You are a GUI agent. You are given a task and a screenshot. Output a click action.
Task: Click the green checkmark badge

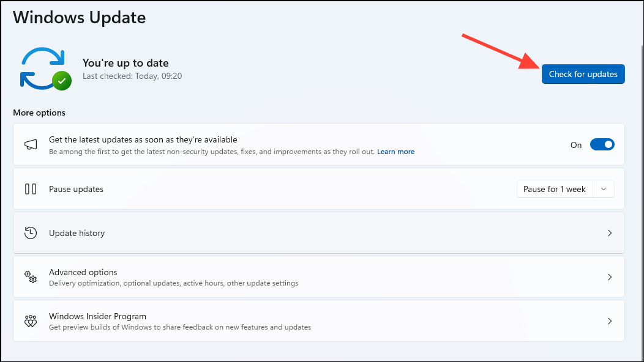pos(62,81)
